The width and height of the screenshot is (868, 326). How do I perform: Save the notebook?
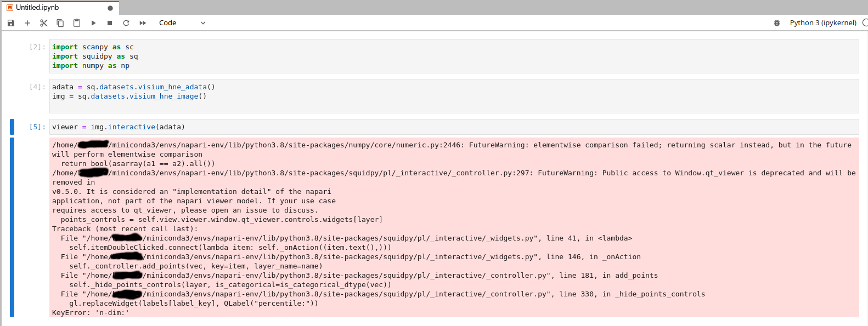(x=10, y=22)
